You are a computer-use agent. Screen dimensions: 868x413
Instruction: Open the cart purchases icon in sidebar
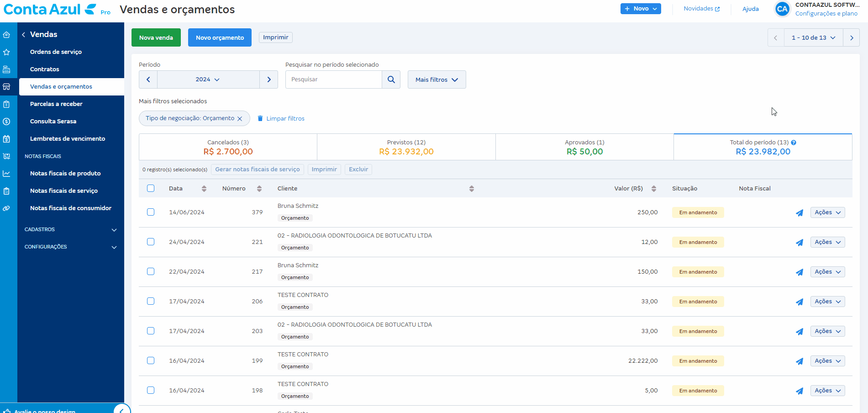[6, 156]
